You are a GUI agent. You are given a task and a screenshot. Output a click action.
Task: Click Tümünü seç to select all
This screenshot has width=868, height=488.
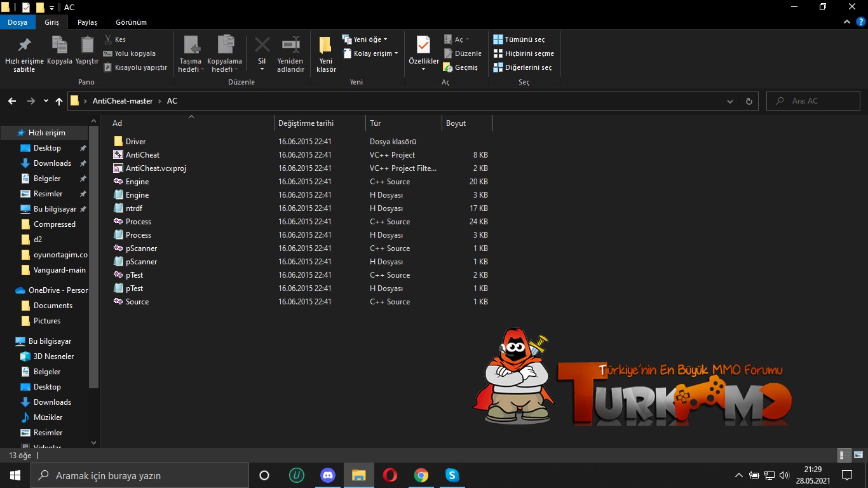tap(519, 39)
